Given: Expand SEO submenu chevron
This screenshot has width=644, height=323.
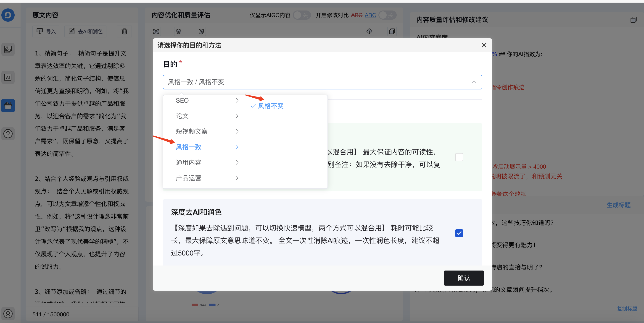Looking at the screenshot, I should (x=237, y=100).
